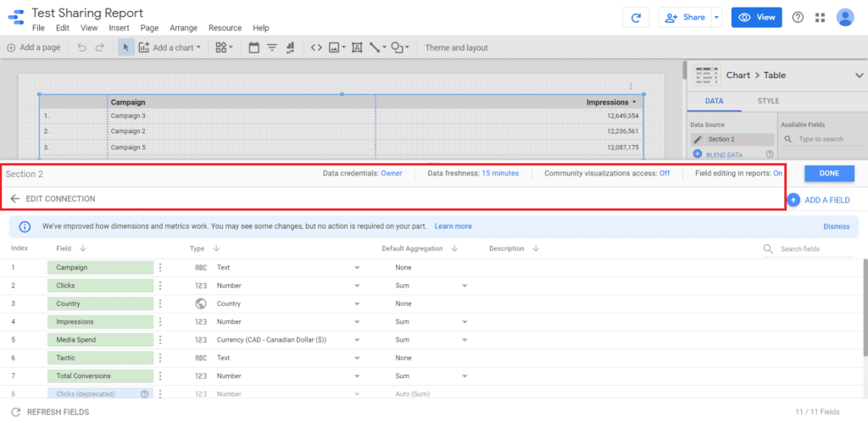The width and height of the screenshot is (868, 423).
Task: Sort by the Default Aggregation column arrow
Action: (x=454, y=248)
